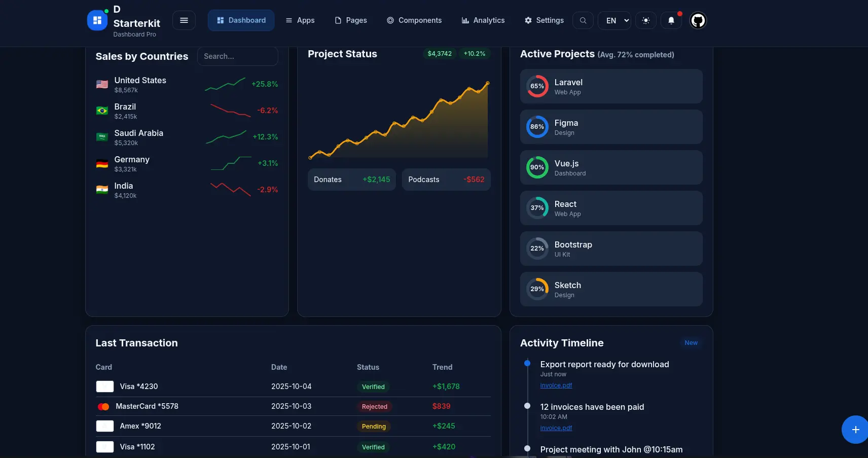
Task: Click the Starterkit logo icon
Action: coord(97,21)
